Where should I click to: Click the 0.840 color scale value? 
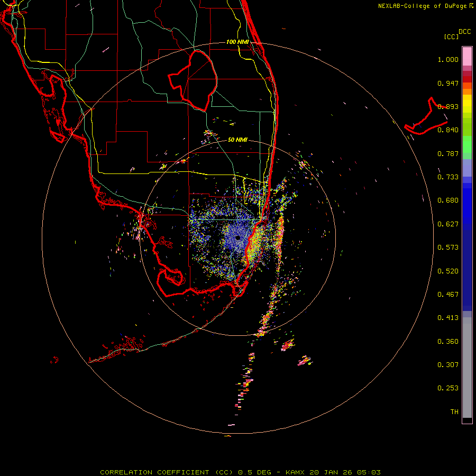point(448,130)
